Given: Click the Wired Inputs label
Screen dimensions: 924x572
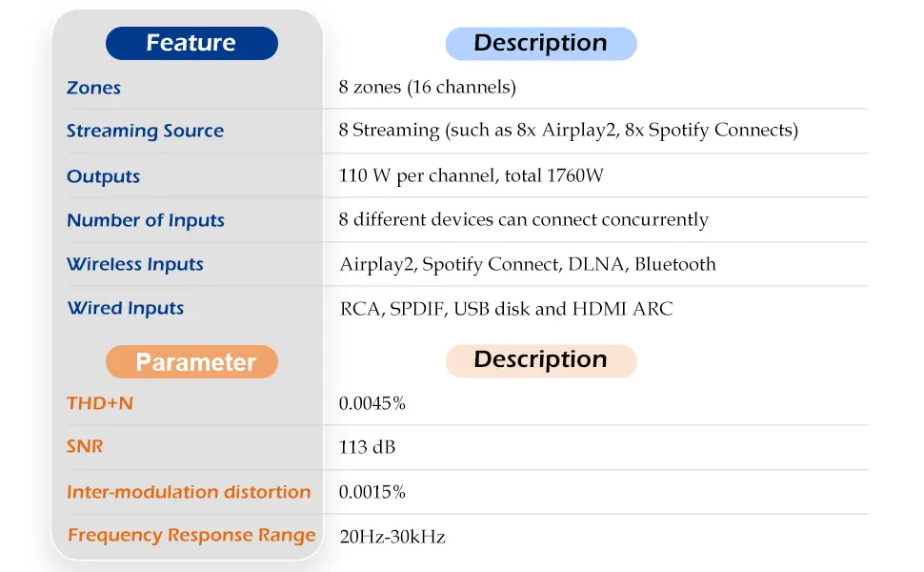Looking at the screenshot, I should 126,308.
